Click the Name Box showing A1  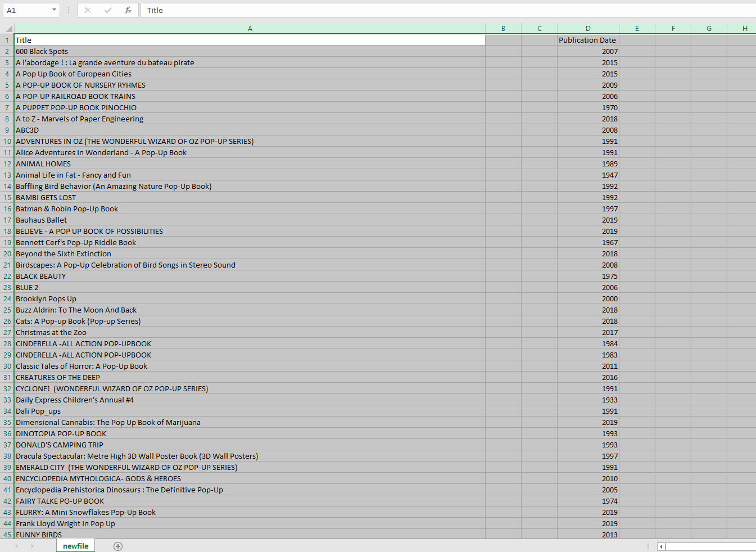pyautogui.click(x=25, y=10)
